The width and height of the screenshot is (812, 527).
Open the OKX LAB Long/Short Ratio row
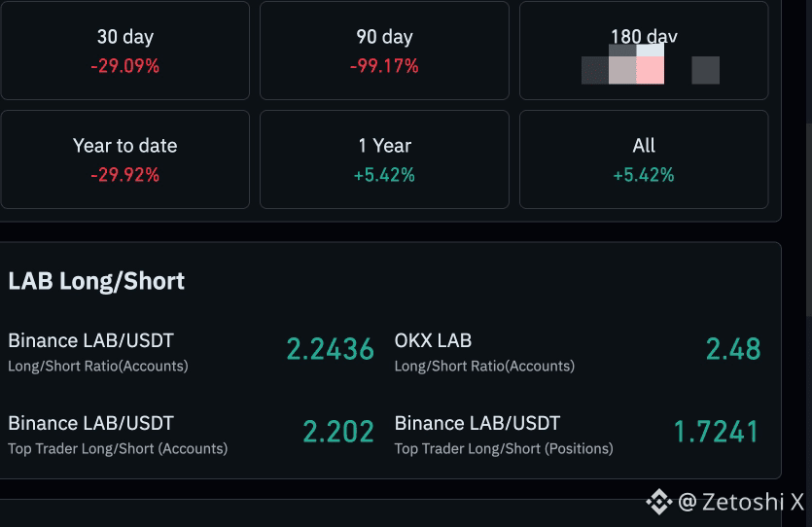(578, 352)
